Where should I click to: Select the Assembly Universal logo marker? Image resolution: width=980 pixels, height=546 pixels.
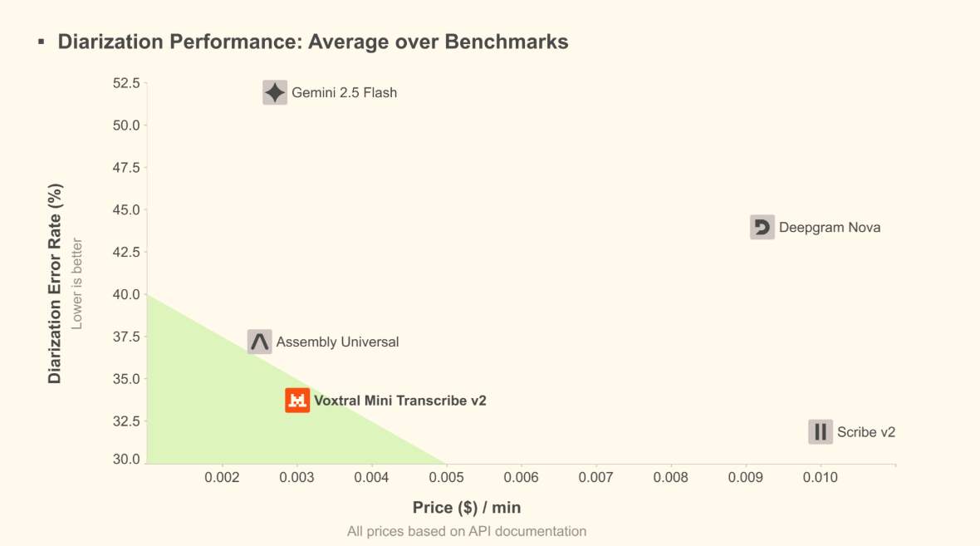[x=260, y=342]
